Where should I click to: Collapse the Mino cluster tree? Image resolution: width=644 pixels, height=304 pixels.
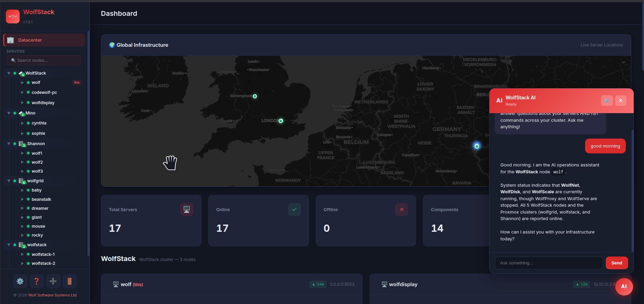pos(9,113)
